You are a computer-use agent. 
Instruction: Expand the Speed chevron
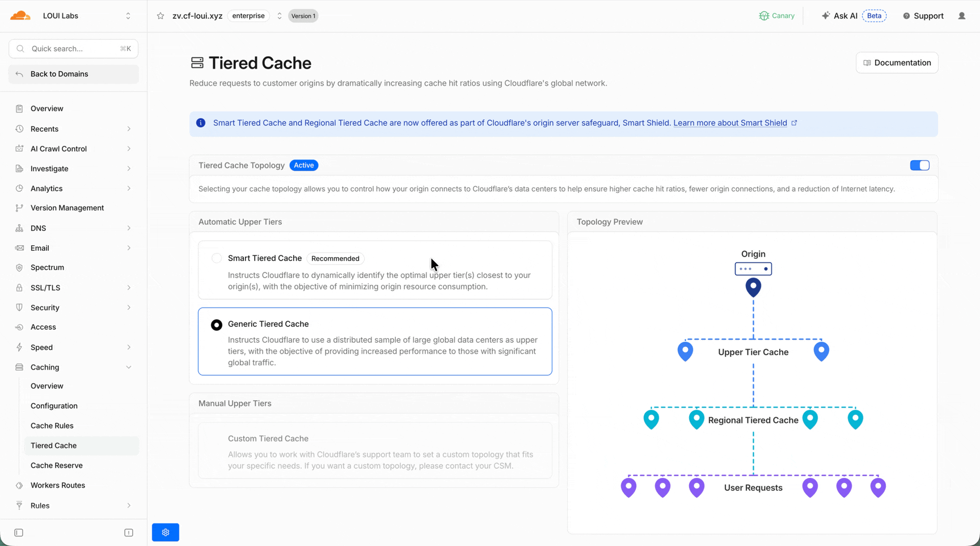click(129, 347)
